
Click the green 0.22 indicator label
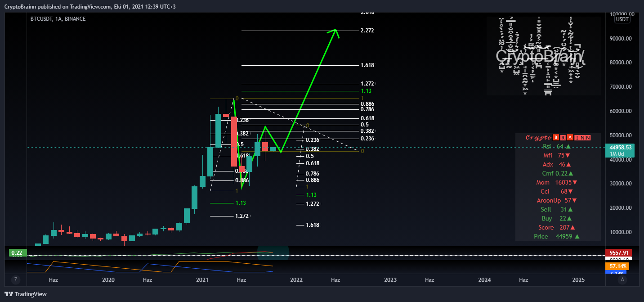17,252
